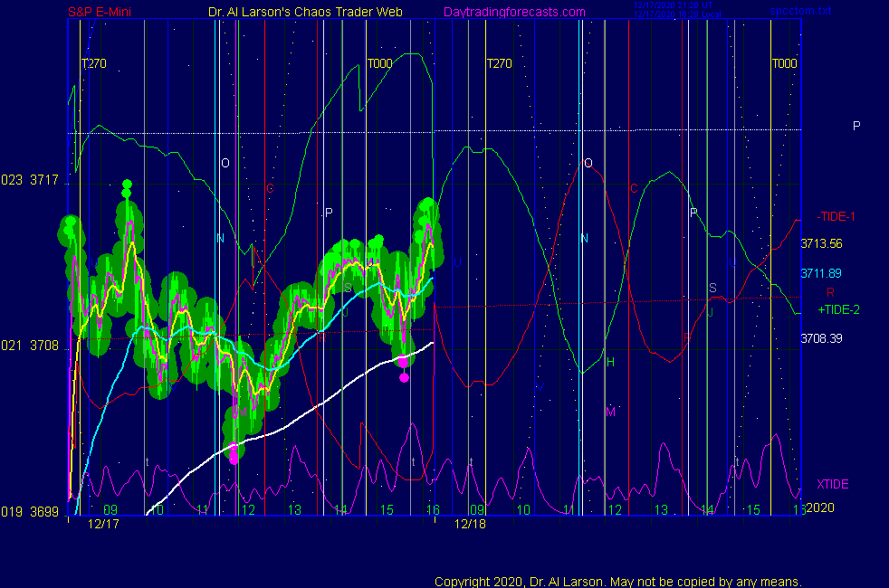Click the copyright notice text
Image resolution: width=889 pixels, height=588 pixels.
click(x=618, y=582)
